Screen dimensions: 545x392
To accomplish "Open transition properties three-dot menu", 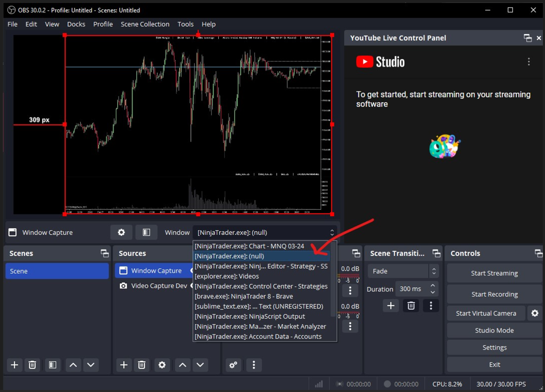I will click(431, 306).
